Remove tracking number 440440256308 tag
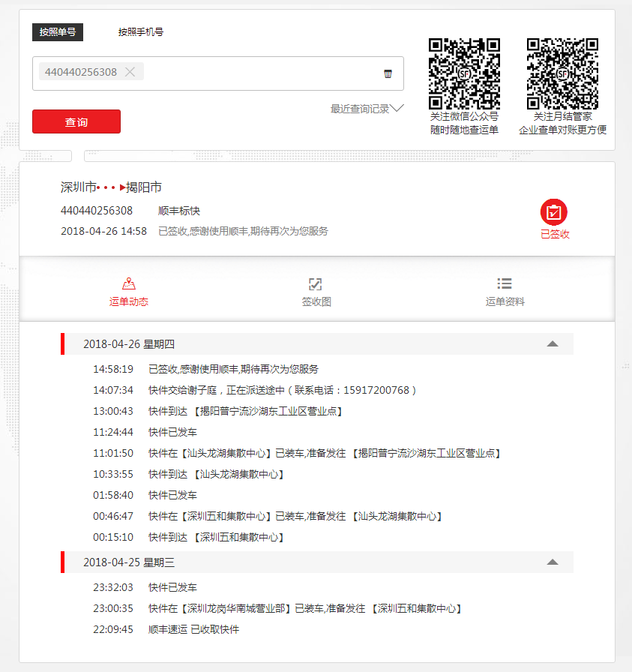This screenshot has height=672, width=632. (x=130, y=72)
